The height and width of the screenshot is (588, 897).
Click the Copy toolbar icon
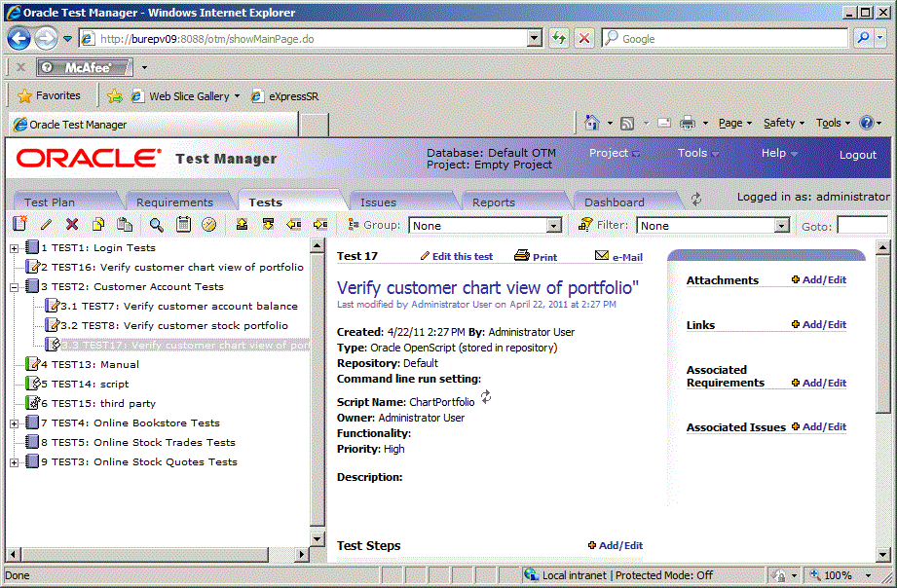coord(98,224)
